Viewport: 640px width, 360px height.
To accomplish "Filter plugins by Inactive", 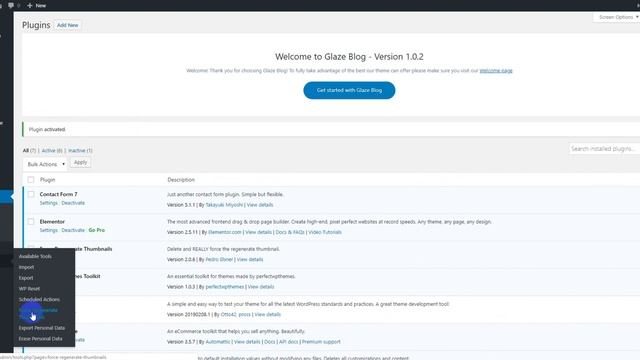I will pos(80,151).
